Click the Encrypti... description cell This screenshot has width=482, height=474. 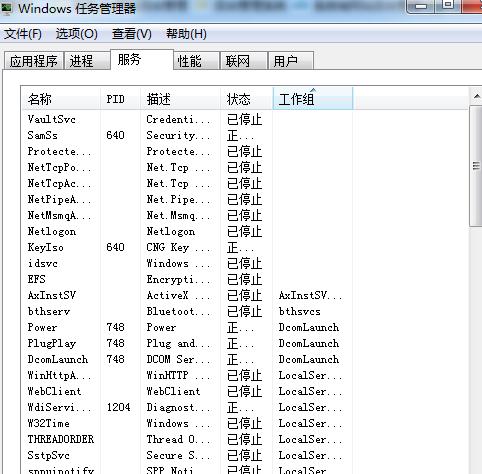pos(179,279)
